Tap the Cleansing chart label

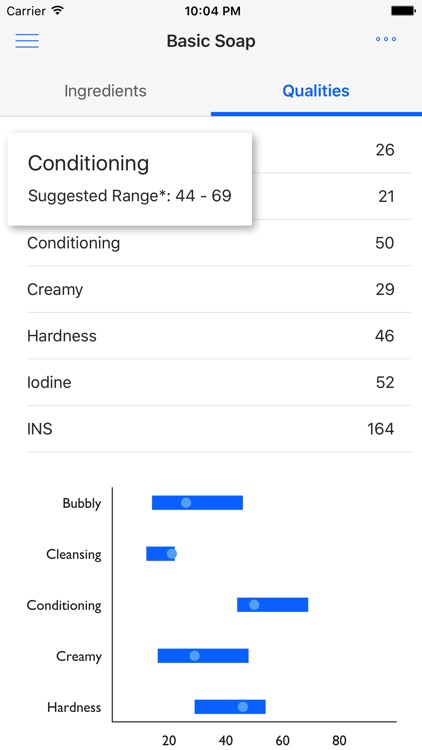pos(74,555)
